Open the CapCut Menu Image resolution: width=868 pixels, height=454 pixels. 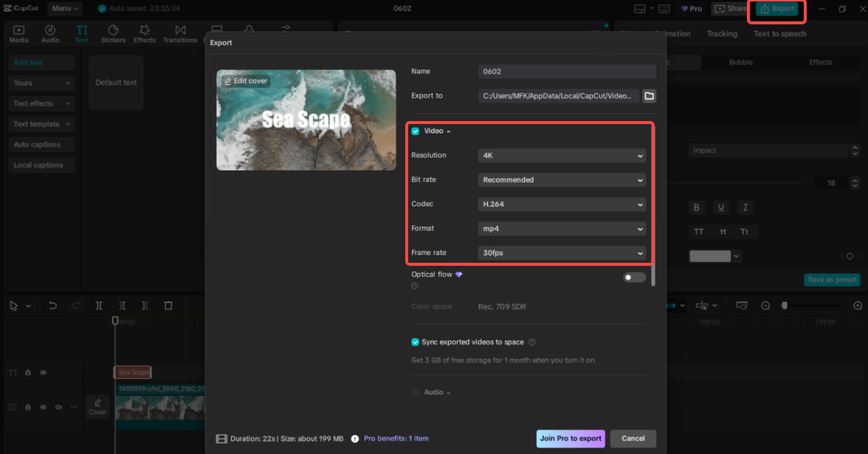tap(64, 8)
